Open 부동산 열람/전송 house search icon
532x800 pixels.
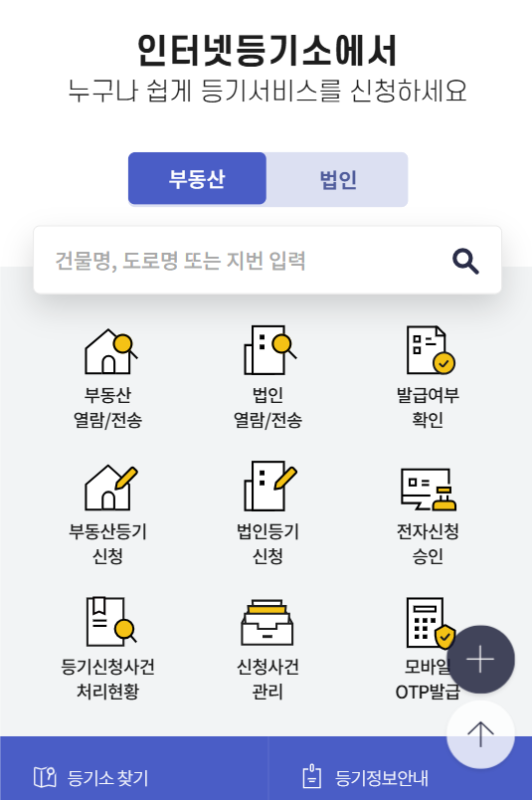(110, 351)
